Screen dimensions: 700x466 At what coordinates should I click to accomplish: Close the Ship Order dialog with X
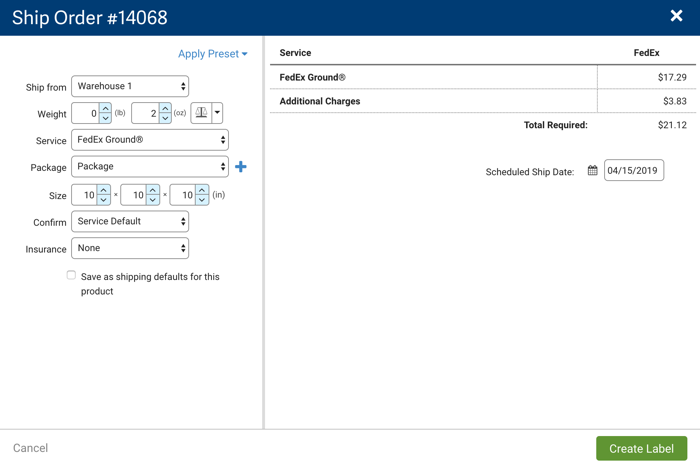676,16
